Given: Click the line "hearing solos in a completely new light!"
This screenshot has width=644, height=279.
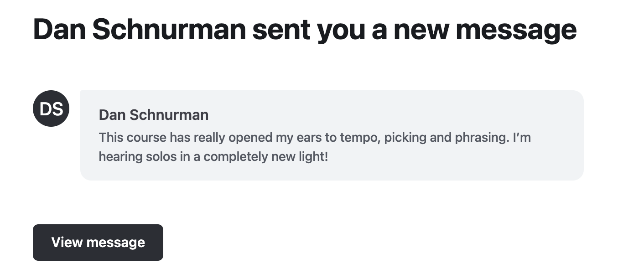Looking at the screenshot, I should 213,157.
